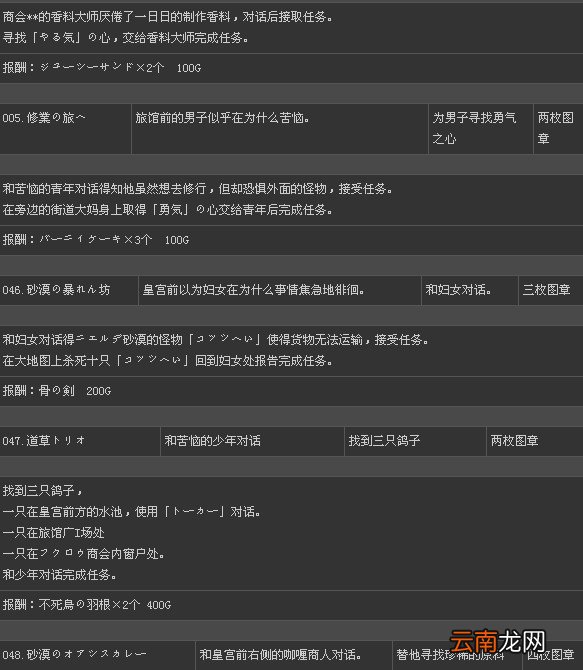Select the quest title 005.修業の旅へ
The image size is (583, 670).
click(x=44, y=118)
